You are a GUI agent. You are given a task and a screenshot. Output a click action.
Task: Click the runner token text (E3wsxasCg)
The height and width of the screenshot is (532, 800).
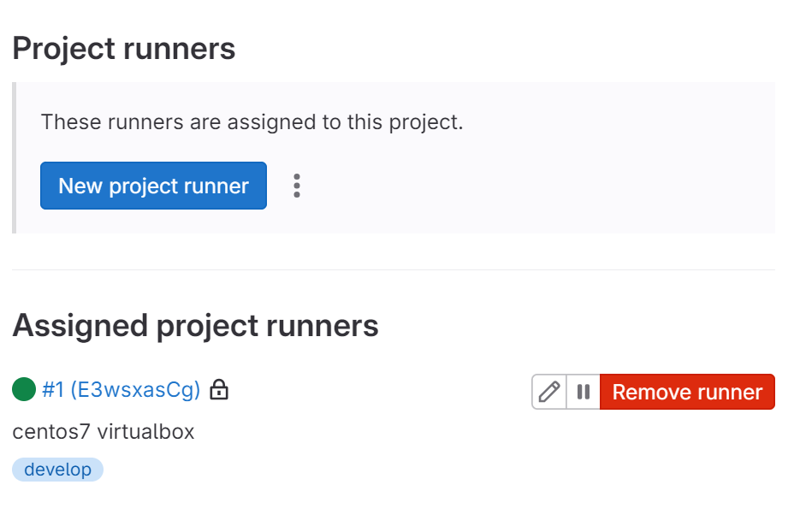[135, 390]
